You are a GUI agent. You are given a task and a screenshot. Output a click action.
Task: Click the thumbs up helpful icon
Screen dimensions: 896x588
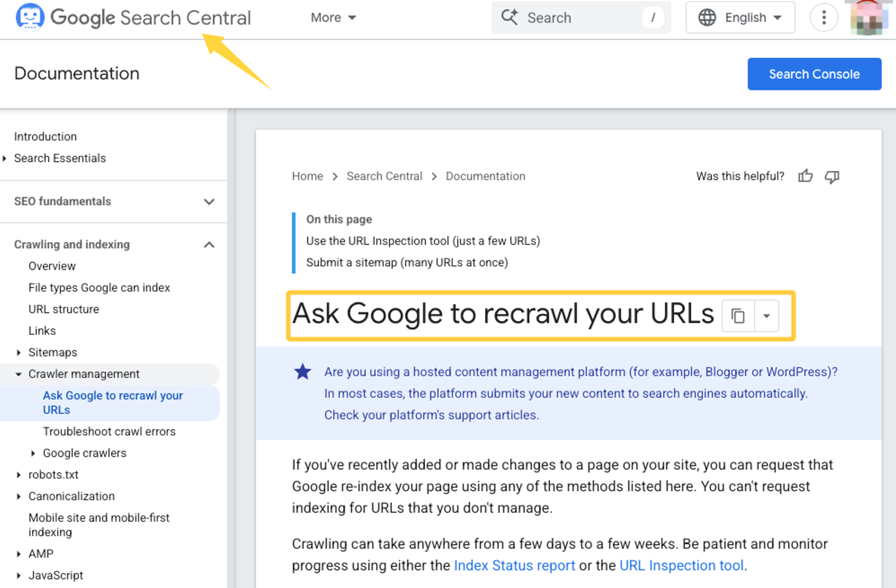pos(805,176)
